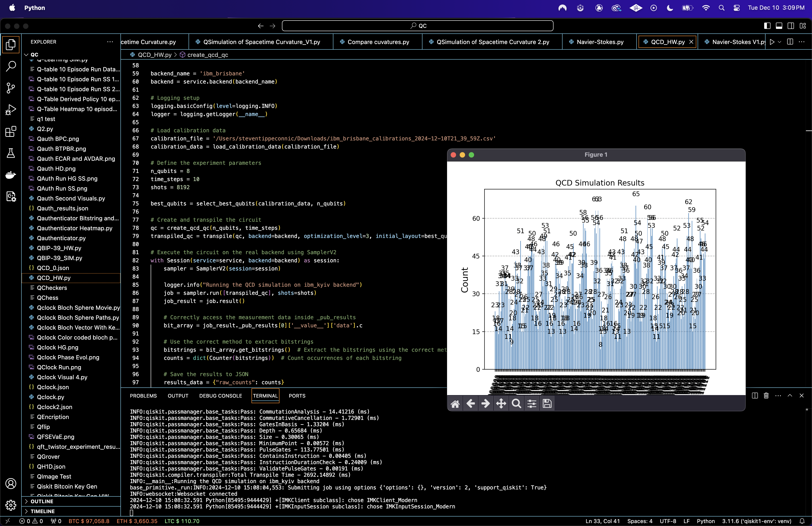Click errors and warnings count in status bar
812x526 pixels.
(31, 521)
